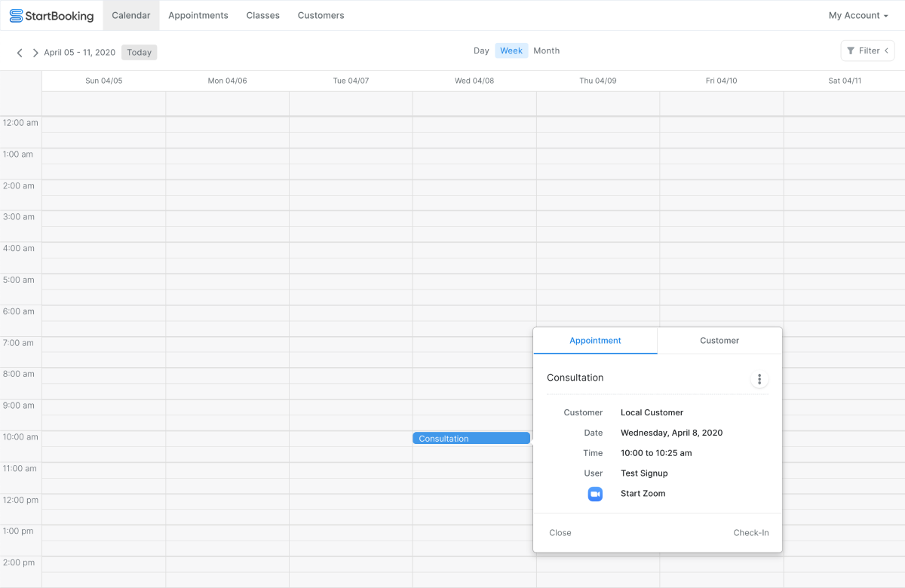Click the Local Customer name

click(652, 412)
